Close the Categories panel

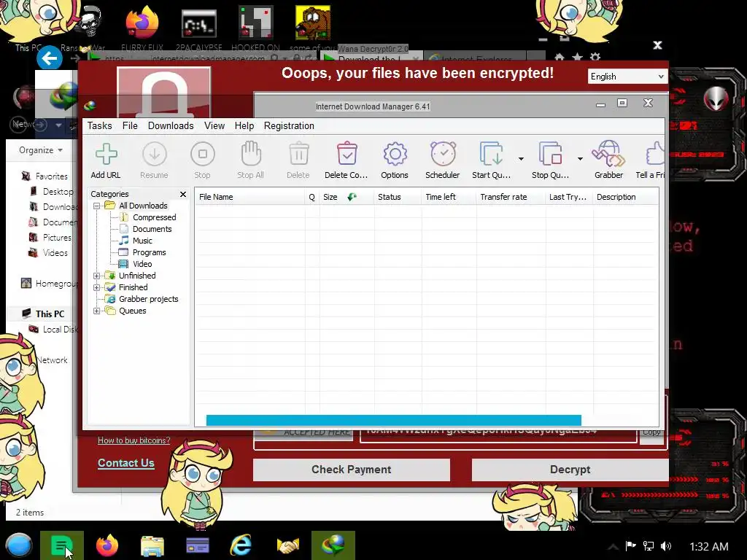click(x=183, y=194)
